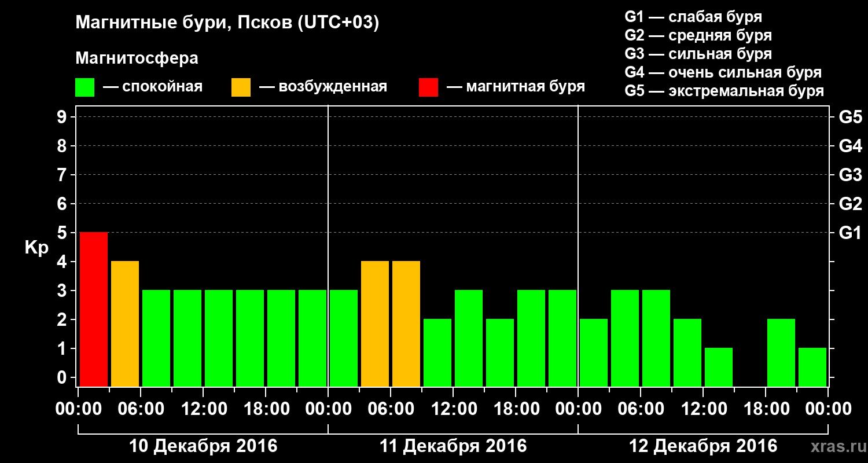868x463 pixels.
Task: Select the 12 December 00:00–03:00 Kp 2 bar
Action: (594, 352)
